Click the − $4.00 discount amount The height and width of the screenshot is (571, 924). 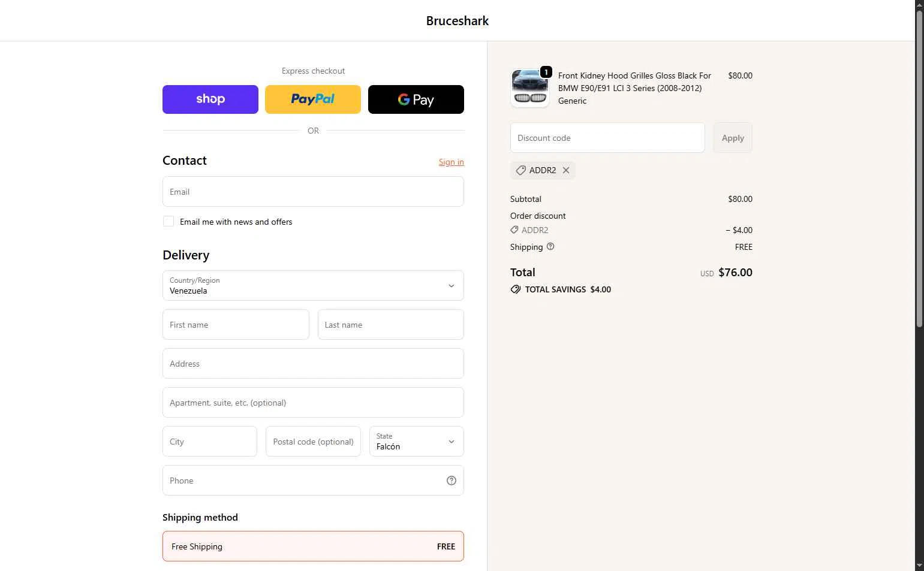click(x=739, y=230)
